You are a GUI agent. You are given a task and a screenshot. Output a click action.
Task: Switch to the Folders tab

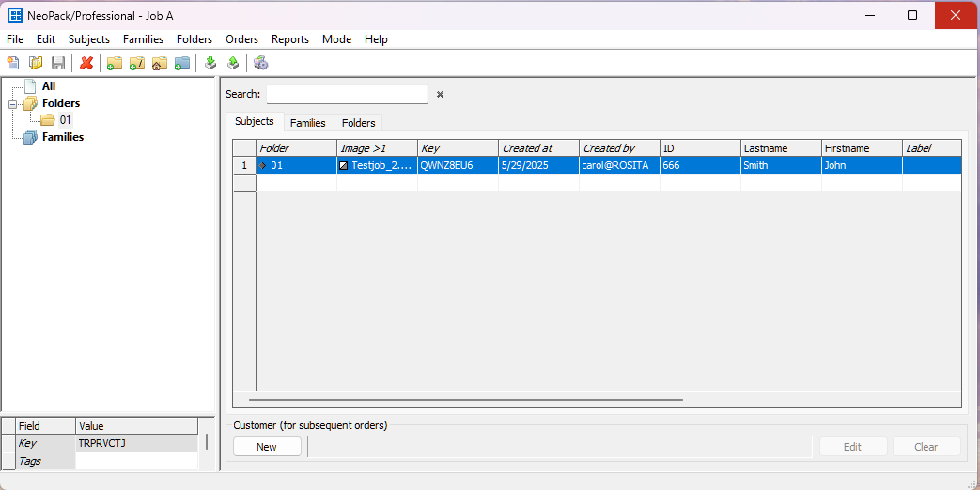(x=358, y=123)
